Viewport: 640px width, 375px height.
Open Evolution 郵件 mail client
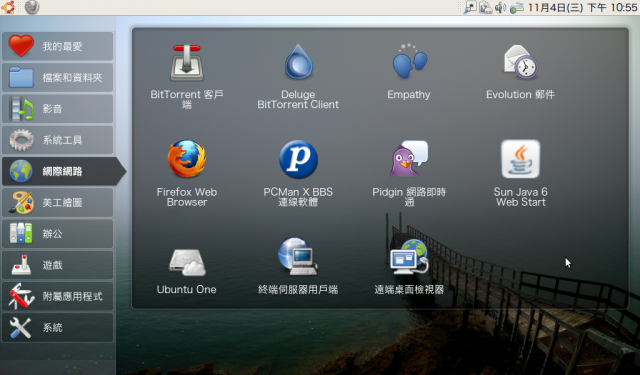[520, 72]
